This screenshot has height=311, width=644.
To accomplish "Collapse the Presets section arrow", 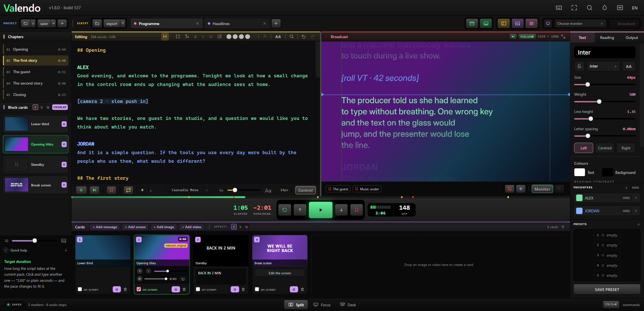I will click(x=639, y=224).
